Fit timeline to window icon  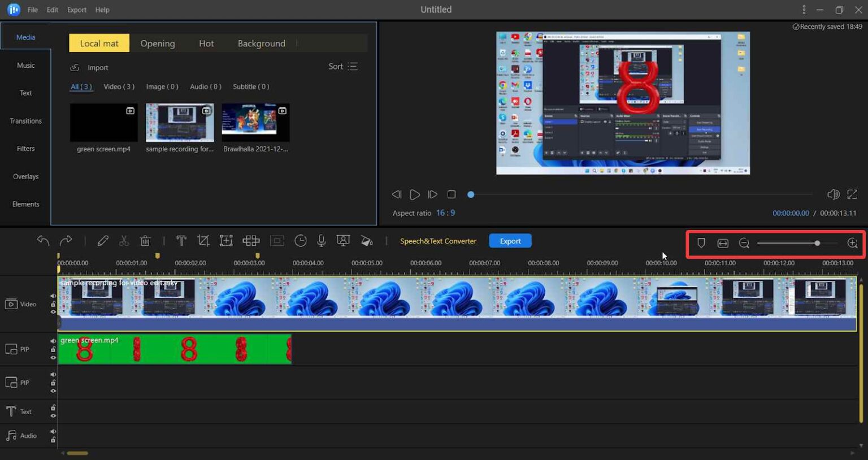[x=723, y=243]
